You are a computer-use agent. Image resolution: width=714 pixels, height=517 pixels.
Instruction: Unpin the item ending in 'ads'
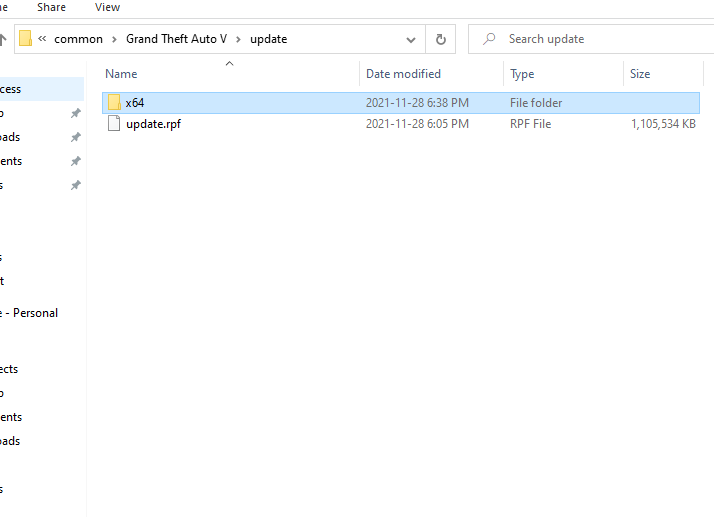pyautogui.click(x=76, y=137)
